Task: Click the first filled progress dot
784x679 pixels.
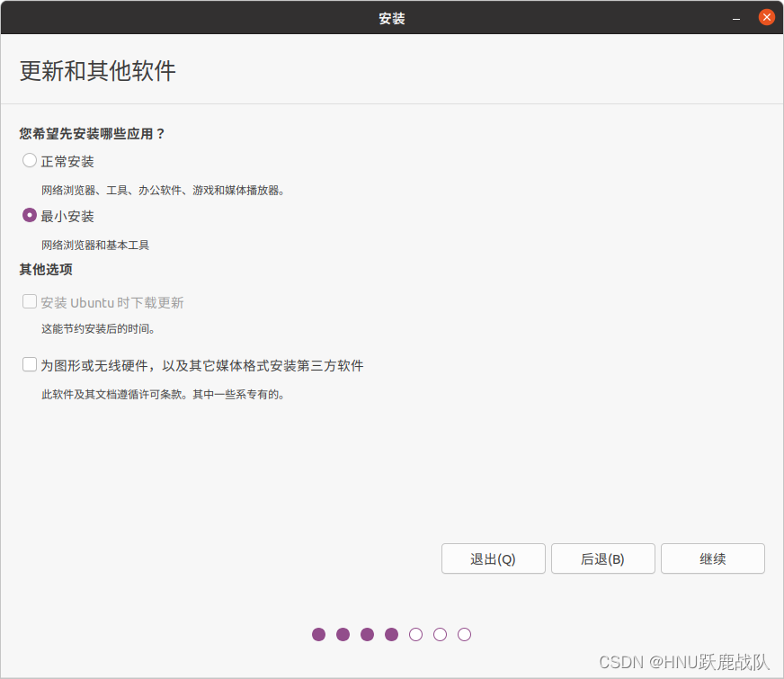Action: pyautogui.click(x=319, y=634)
